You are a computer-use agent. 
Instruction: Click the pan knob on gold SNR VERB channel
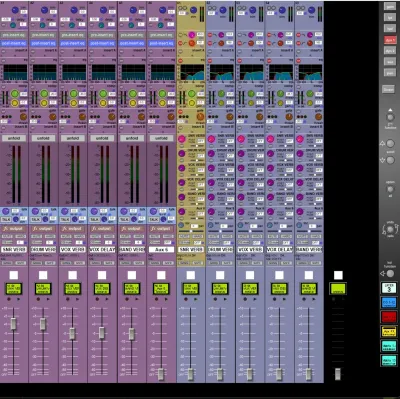pos(181,225)
